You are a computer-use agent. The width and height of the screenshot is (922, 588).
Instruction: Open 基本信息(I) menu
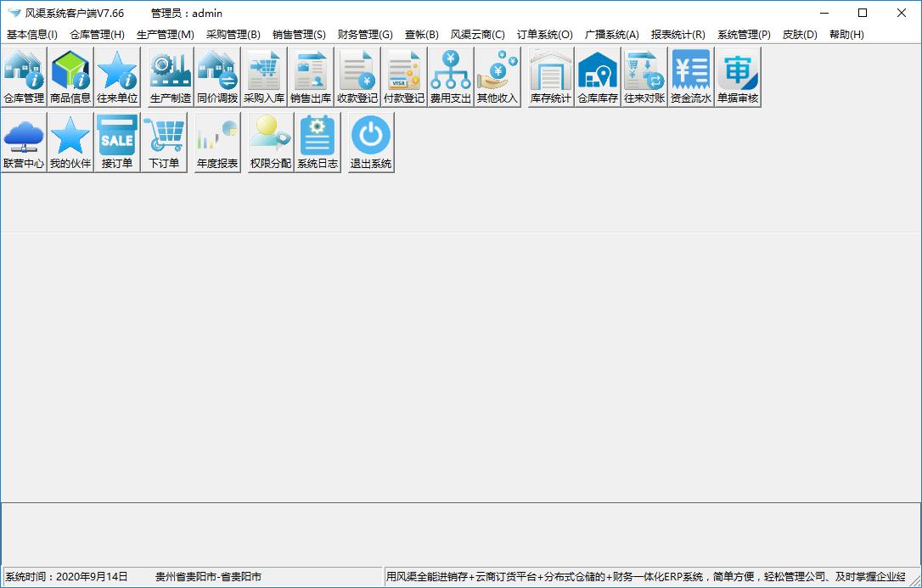[x=31, y=35]
